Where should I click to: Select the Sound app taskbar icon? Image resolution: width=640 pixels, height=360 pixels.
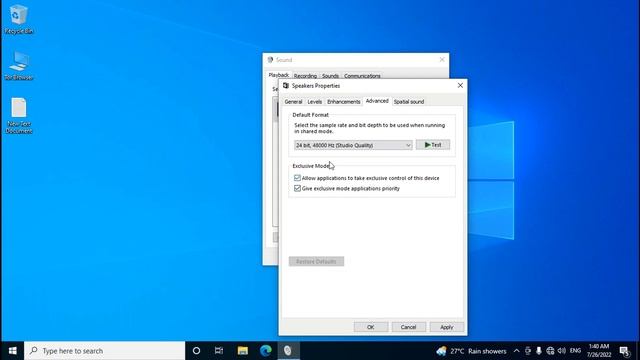(288, 351)
